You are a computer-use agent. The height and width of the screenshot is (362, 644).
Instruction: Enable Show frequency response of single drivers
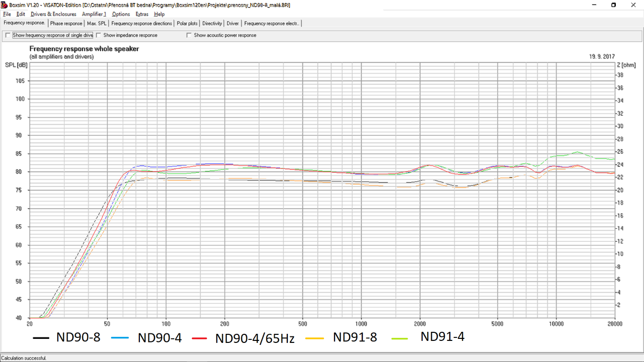(x=8, y=35)
